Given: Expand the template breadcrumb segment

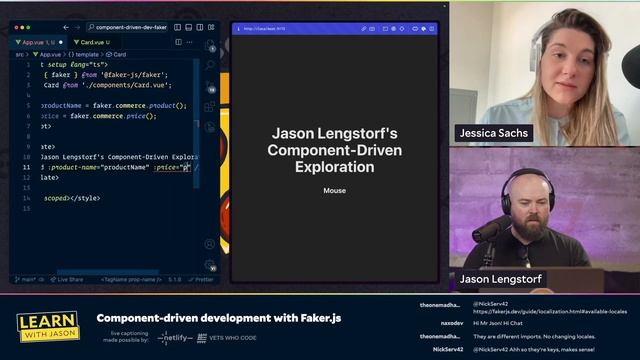Looking at the screenshot, I should coord(83,54).
